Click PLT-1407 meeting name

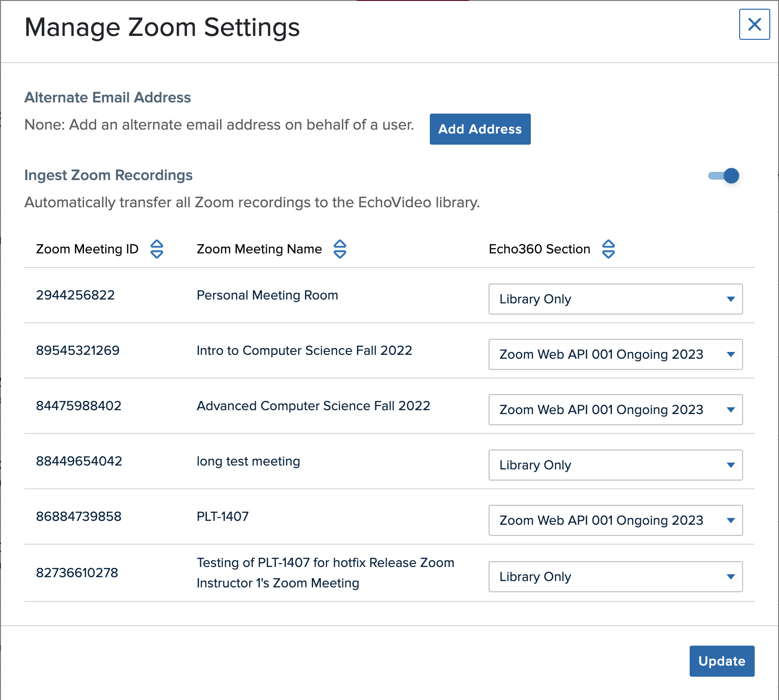coord(222,517)
